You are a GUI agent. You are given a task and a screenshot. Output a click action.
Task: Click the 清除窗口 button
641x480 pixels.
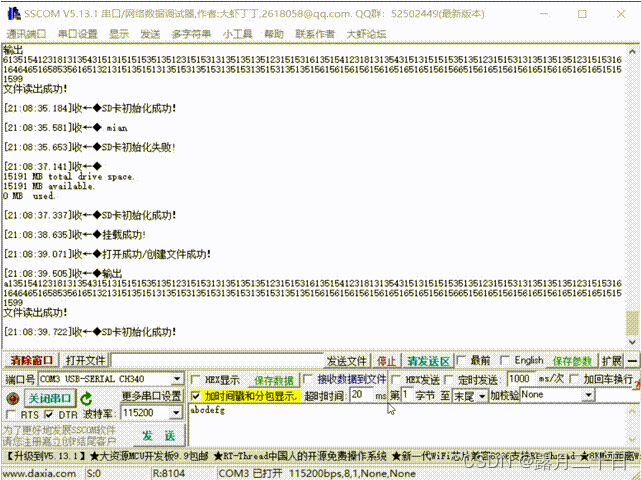click(31, 360)
